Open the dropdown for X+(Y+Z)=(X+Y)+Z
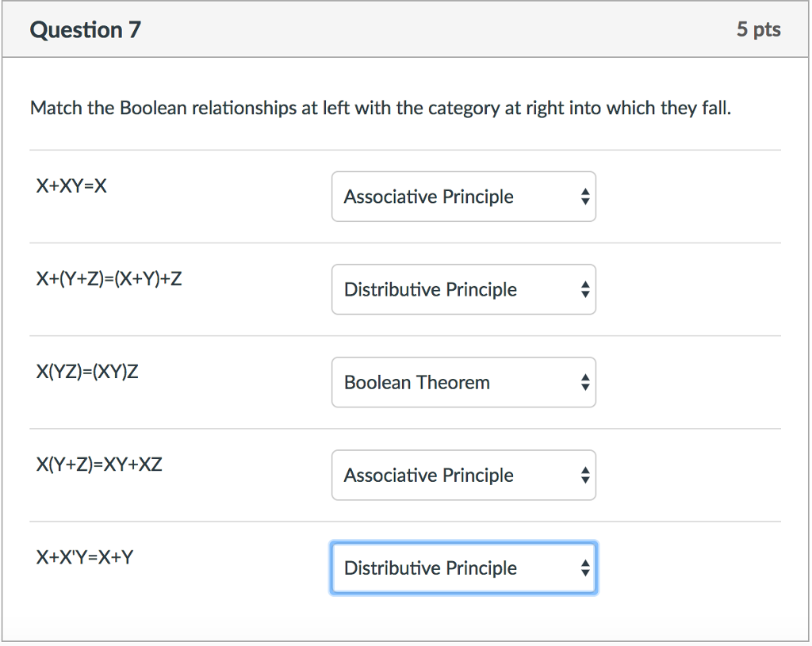The height and width of the screenshot is (646, 812). coord(463,289)
